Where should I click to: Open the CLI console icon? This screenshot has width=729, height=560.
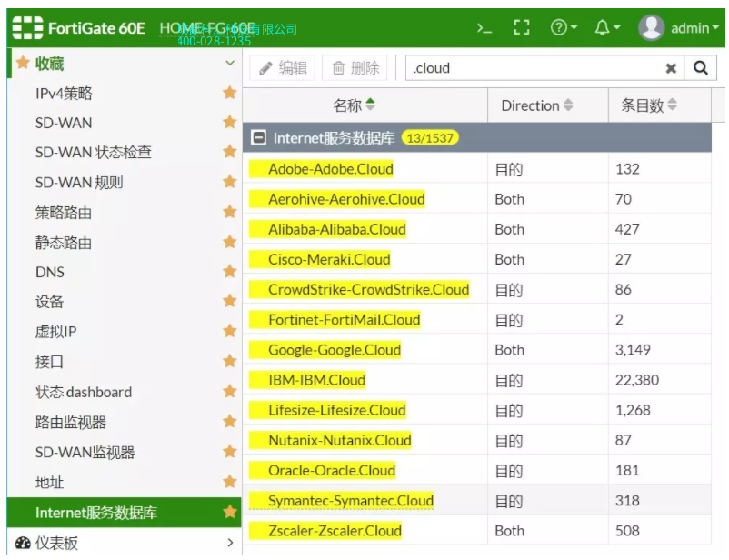484,28
